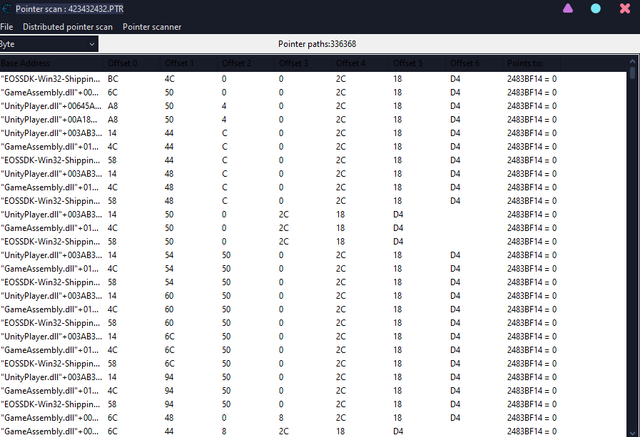Open the Distributed pointer scan menu
This screenshot has width=640, height=437.
(x=68, y=27)
